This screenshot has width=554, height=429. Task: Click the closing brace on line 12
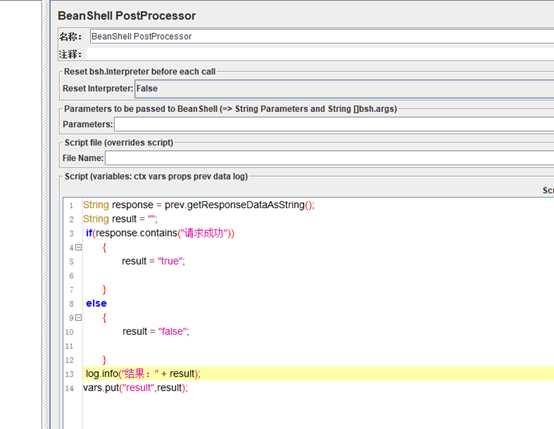click(x=104, y=360)
